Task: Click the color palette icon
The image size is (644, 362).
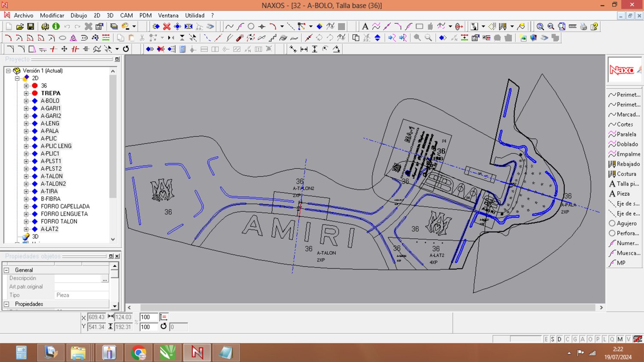Action: (x=125, y=27)
